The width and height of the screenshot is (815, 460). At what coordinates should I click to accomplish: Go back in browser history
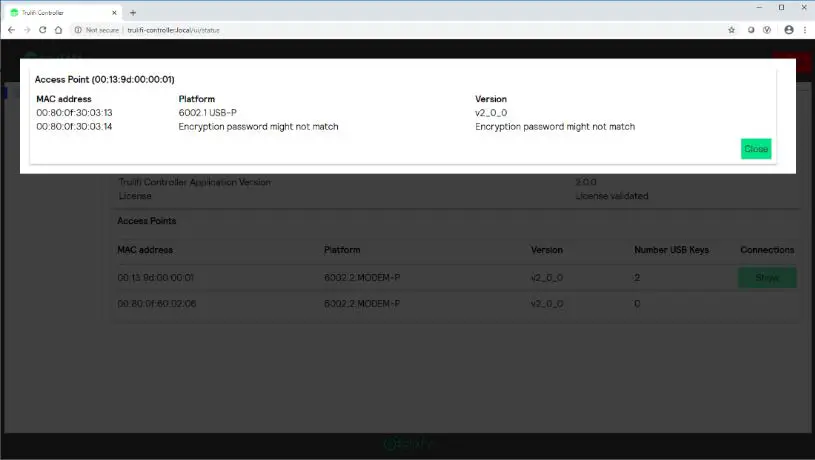coord(11,30)
